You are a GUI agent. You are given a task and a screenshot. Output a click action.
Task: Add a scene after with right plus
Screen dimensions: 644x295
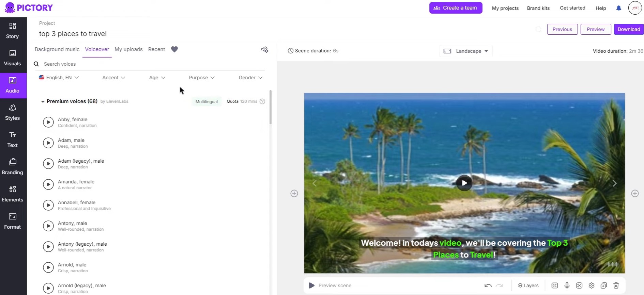(x=635, y=194)
